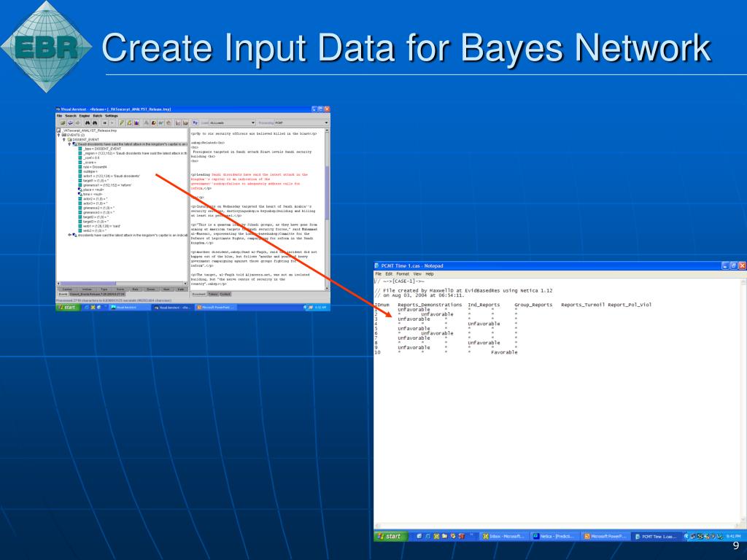The width and height of the screenshot is (747, 560).
Task: Click the blue Pp icon in Aerotext toolbar
Action: pos(196,122)
